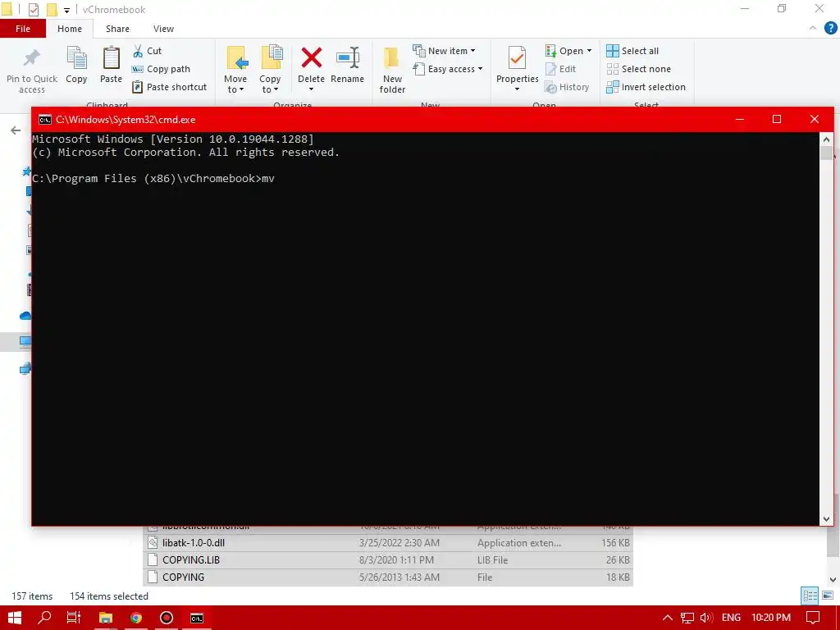Cut the selected items
Screen dimensions: 840x630
pyautogui.click(x=148, y=51)
